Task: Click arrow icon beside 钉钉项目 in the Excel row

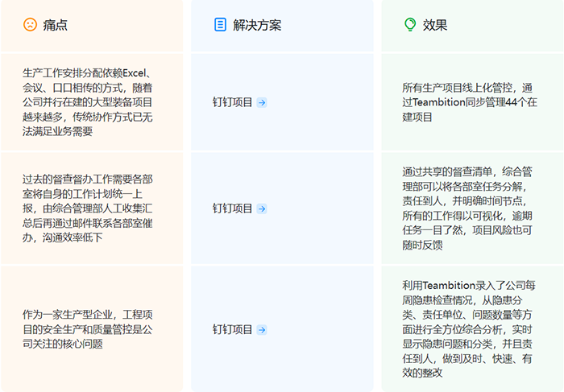Action: point(262,102)
